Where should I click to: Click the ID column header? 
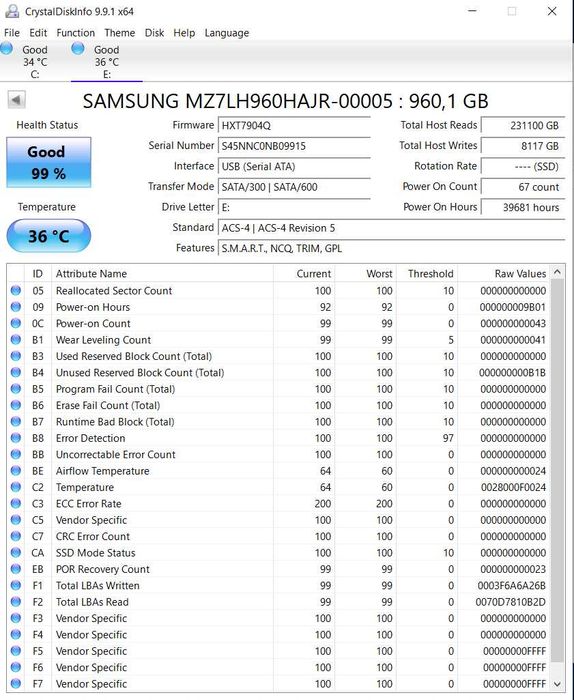coord(38,273)
